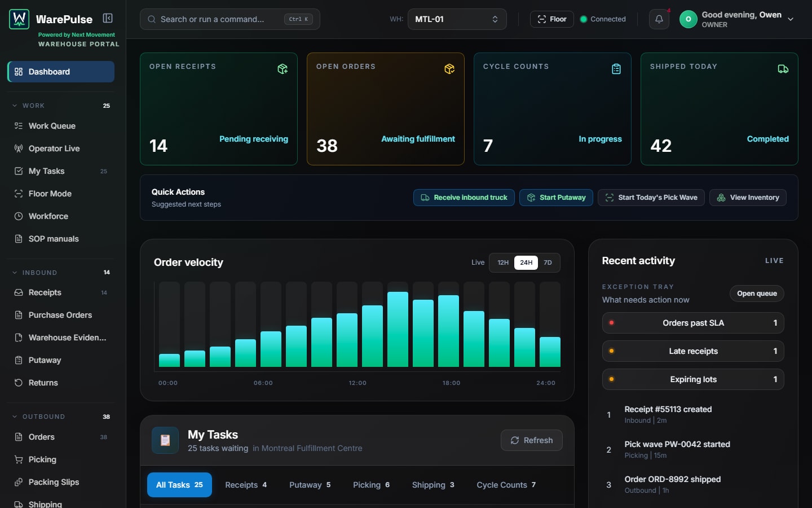
Task: Click Receive inbound truck
Action: coord(464,198)
